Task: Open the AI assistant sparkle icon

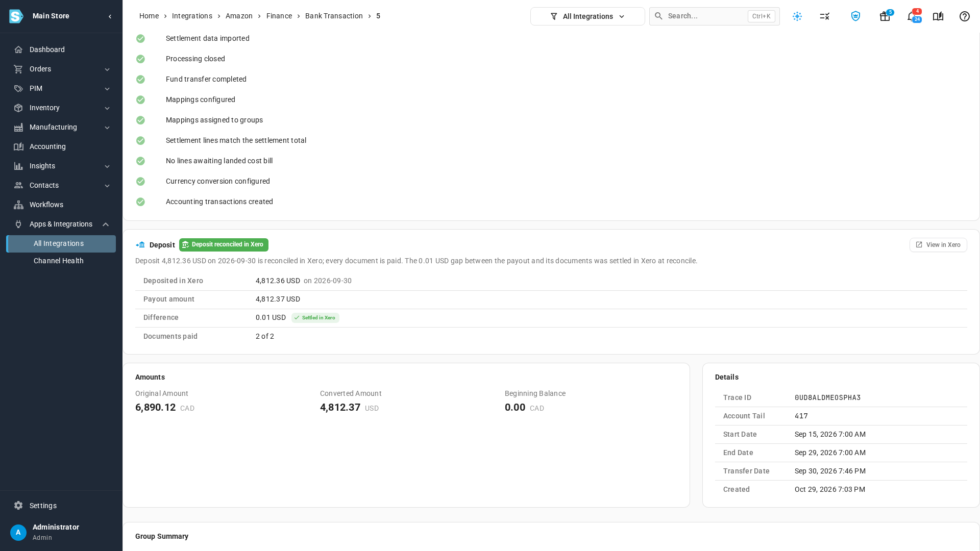Action: pos(797,16)
